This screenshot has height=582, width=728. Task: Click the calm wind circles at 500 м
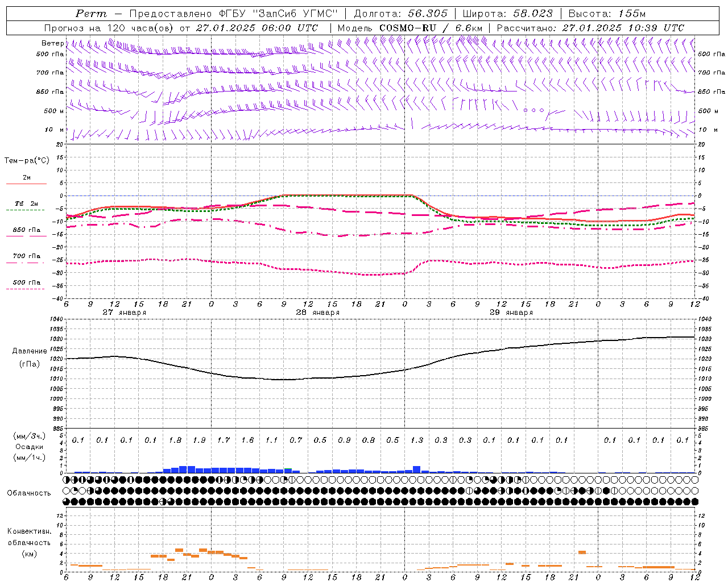(x=533, y=110)
